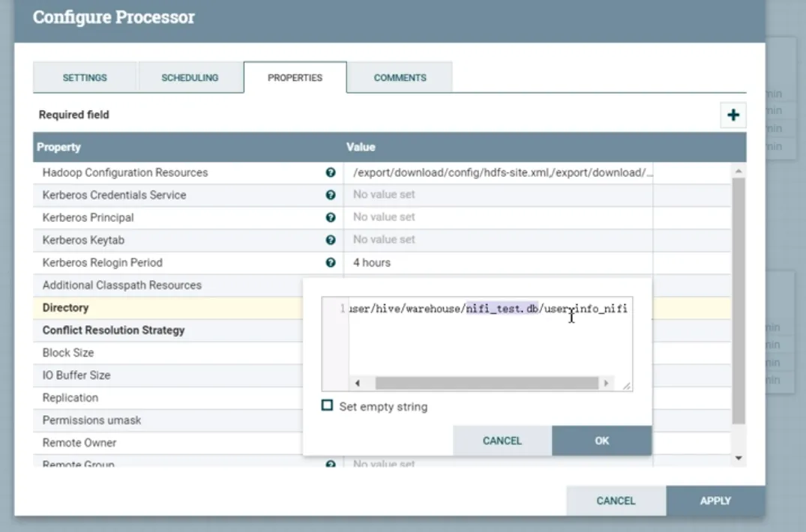This screenshot has height=532, width=806.
Task: Click the add new property plus icon
Action: click(x=733, y=115)
